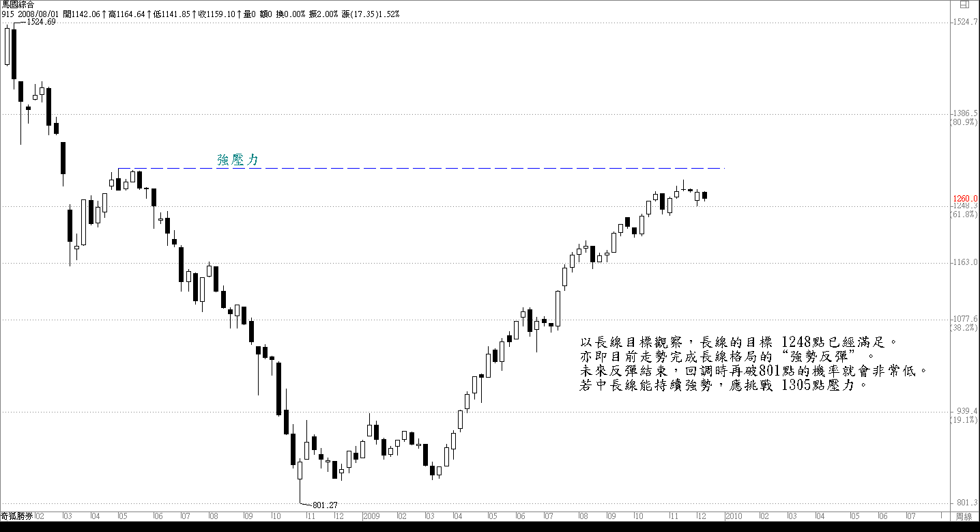Viewport: 980px width, 532px height.
Task: Select annotation line mentioning 再破801點
Action: tap(755, 371)
